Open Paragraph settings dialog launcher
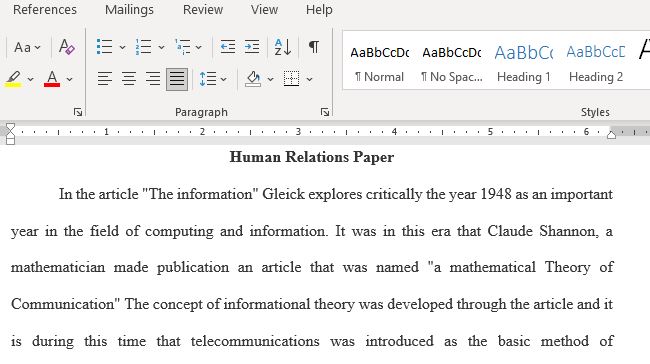 point(325,112)
